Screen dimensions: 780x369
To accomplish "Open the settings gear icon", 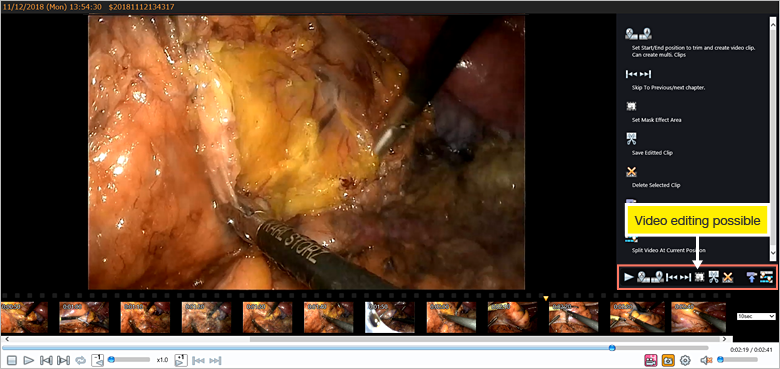I will [685, 360].
